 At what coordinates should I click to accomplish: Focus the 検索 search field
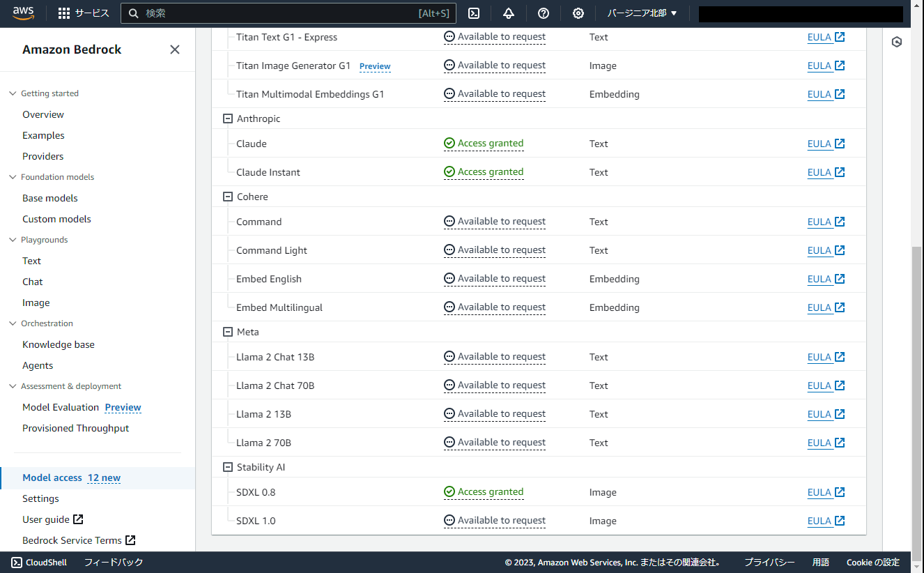click(288, 13)
